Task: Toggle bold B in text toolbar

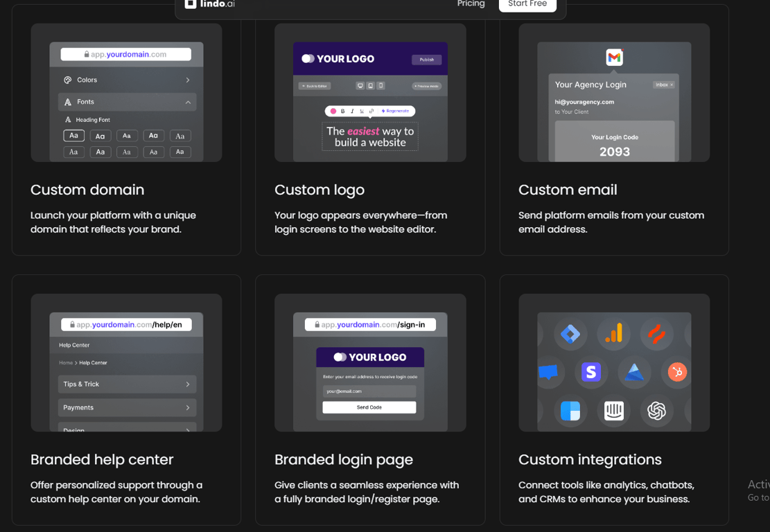Action: click(343, 112)
